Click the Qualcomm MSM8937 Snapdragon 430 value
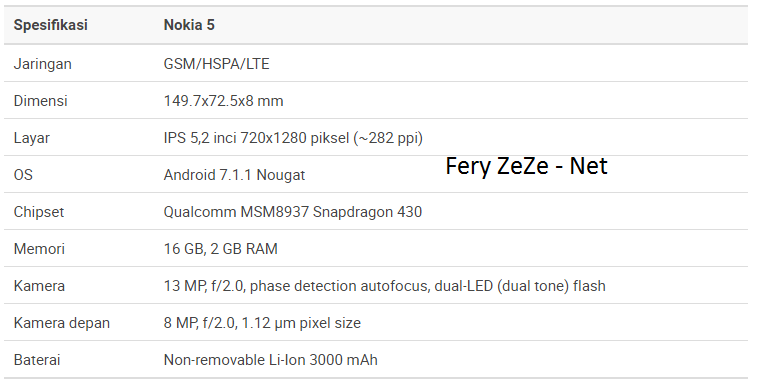The height and width of the screenshot is (379, 757). (x=293, y=212)
